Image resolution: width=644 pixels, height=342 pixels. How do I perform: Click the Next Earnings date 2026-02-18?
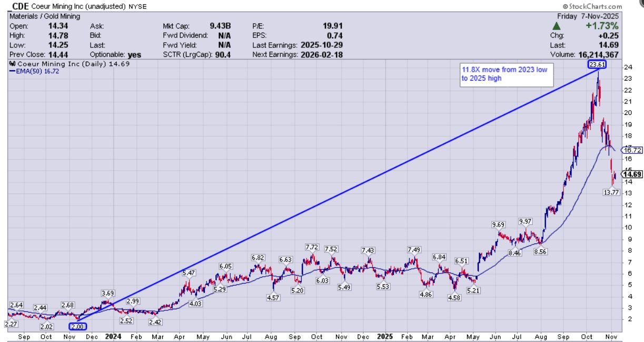[321, 54]
